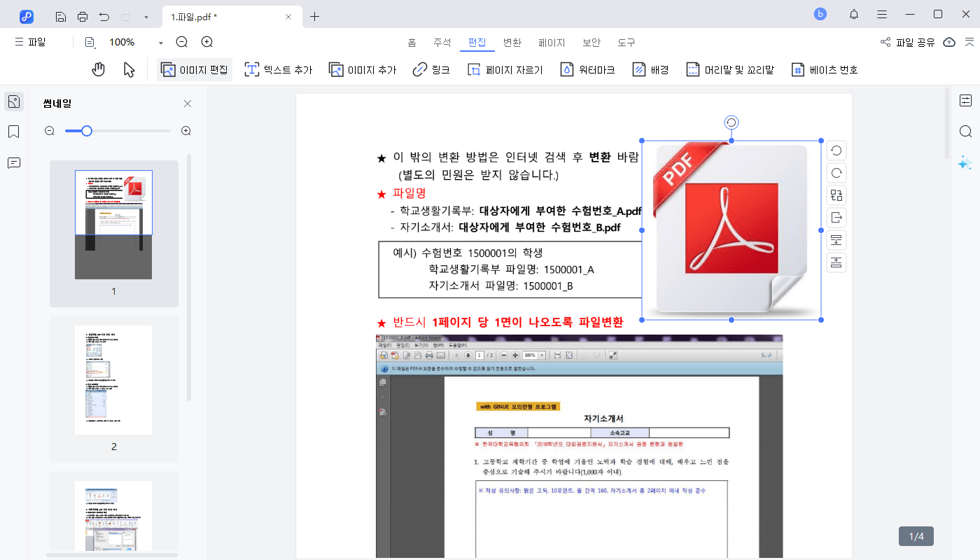
Task: Click the 100% zoom level field
Action: tap(122, 42)
